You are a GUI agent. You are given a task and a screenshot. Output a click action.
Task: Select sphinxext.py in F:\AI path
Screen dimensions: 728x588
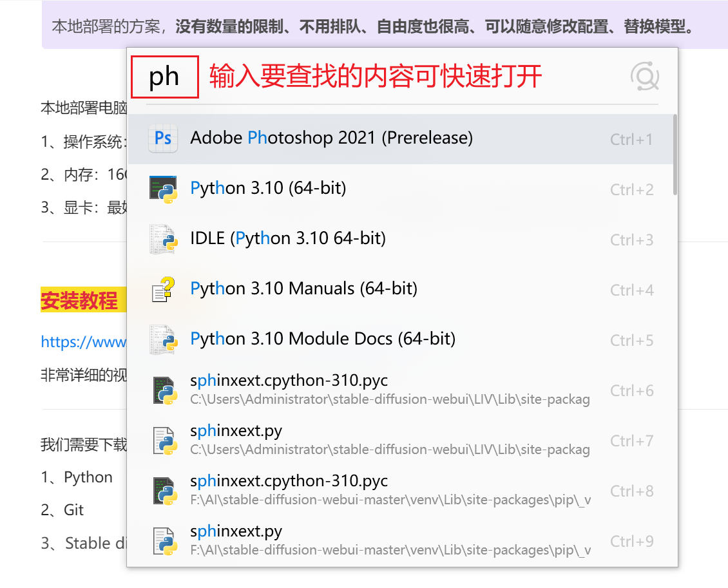[x=400, y=540]
